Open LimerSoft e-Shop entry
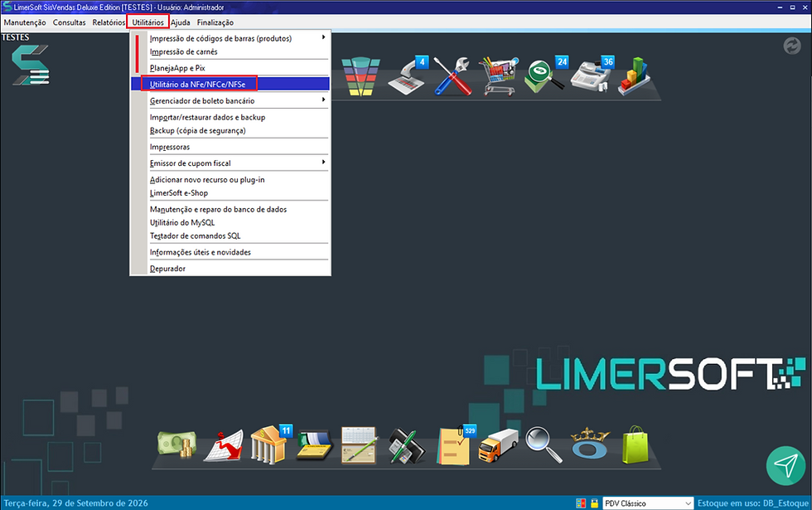812x510 pixels. (231, 192)
